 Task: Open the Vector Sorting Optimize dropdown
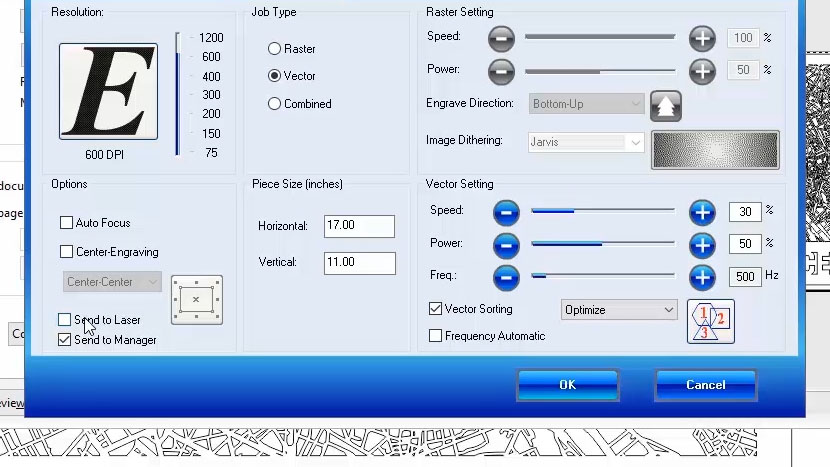619,310
